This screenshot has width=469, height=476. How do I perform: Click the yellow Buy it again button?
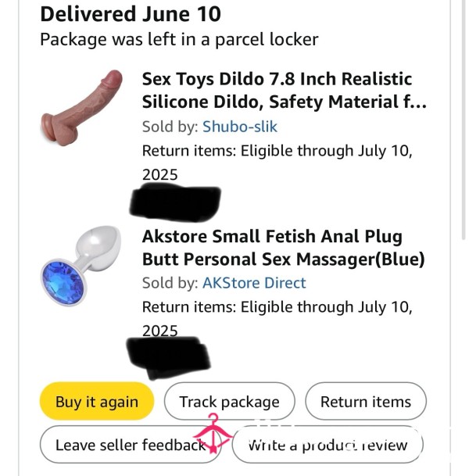click(97, 401)
